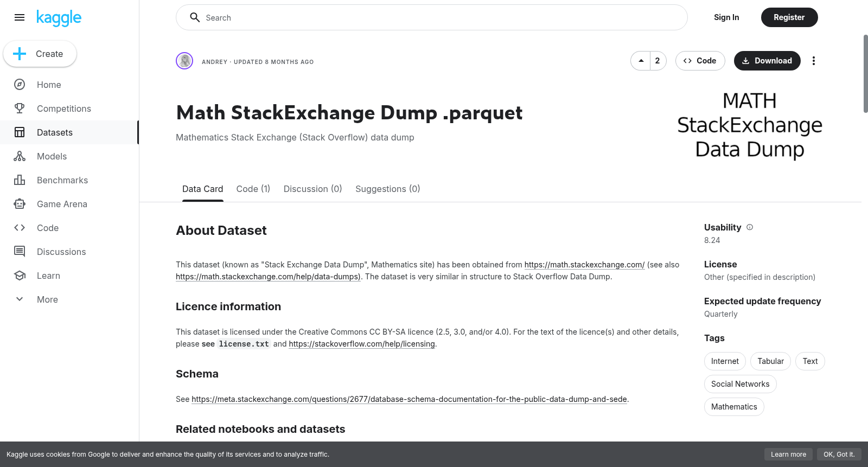The width and height of the screenshot is (868, 467).
Task: Switch to the Discussion (0) tab
Action: [x=313, y=189]
